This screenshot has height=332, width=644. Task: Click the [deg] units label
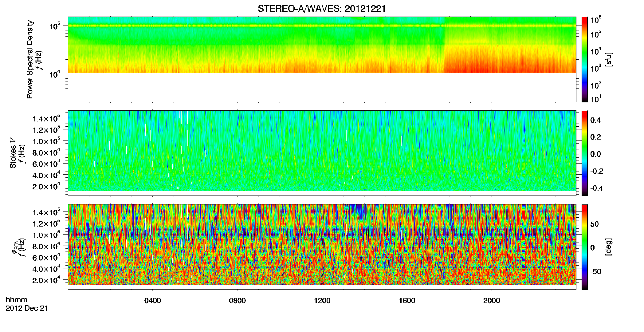coord(608,247)
